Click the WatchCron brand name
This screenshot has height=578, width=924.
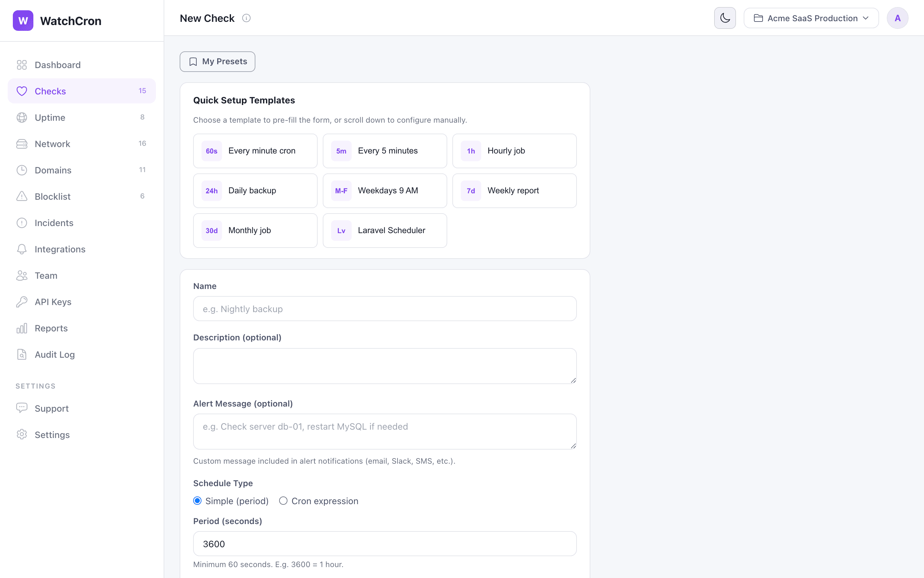click(71, 21)
